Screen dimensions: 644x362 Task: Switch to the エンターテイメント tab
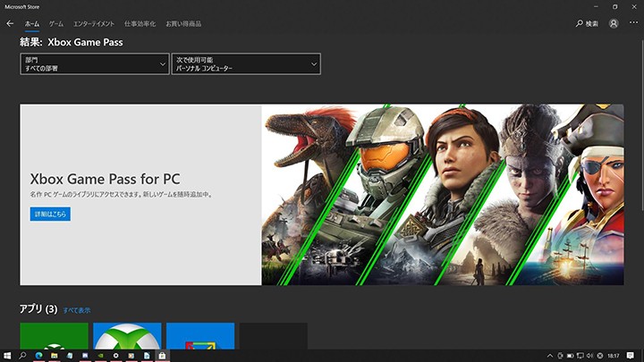(94, 23)
